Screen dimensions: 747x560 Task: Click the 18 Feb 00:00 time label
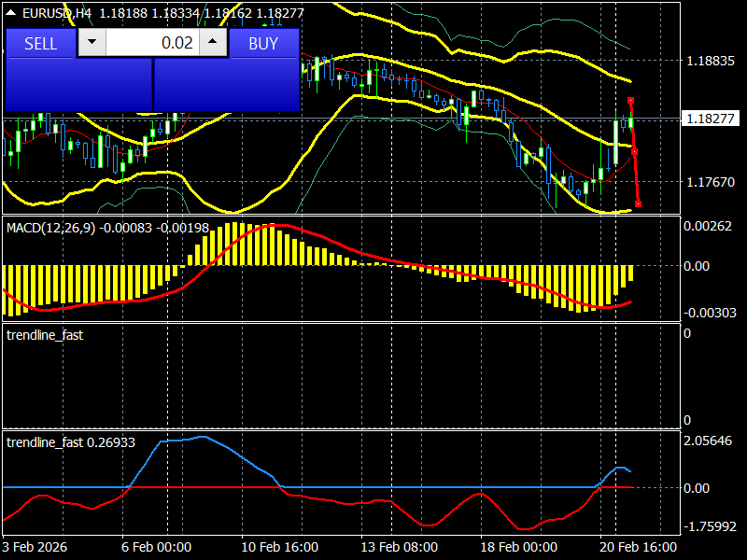tap(519, 547)
